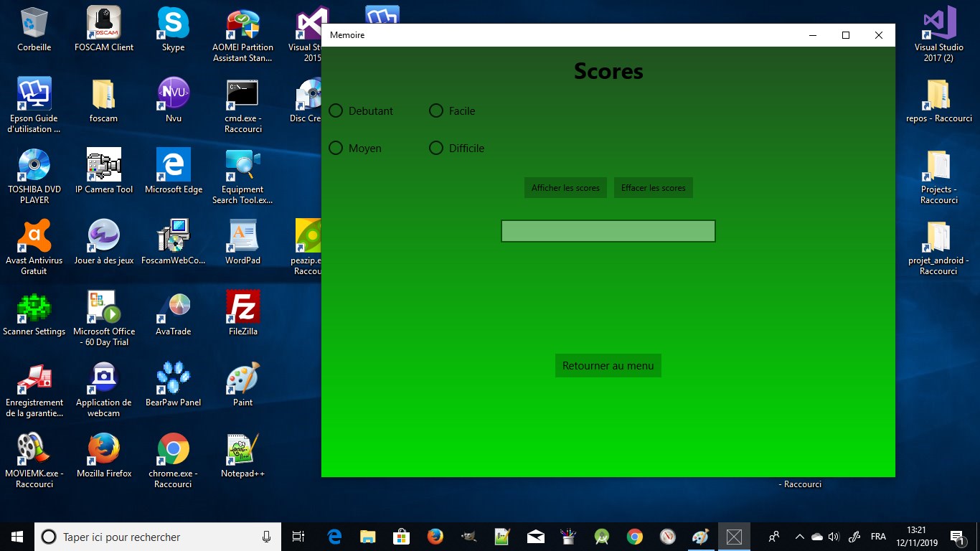980x551 pixels.
Task: Select the Visual Studio 2017 (2) shortcut
Action: (938, 35)
